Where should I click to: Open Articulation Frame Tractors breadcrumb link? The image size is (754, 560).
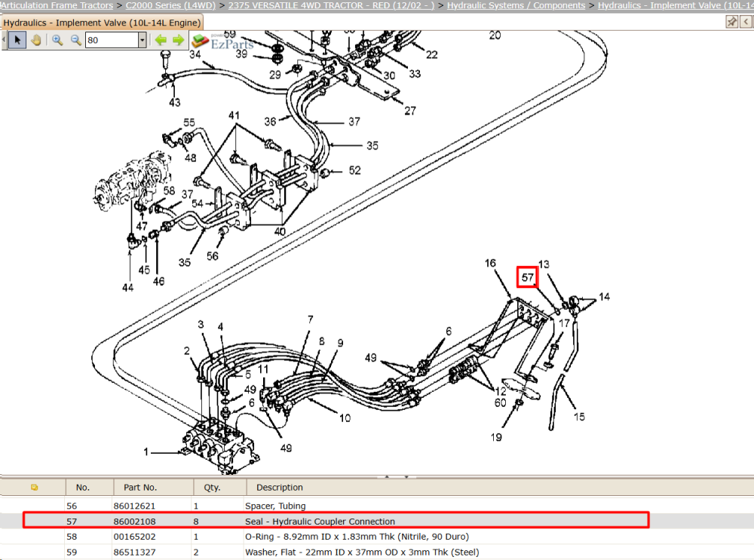[57, 5]
